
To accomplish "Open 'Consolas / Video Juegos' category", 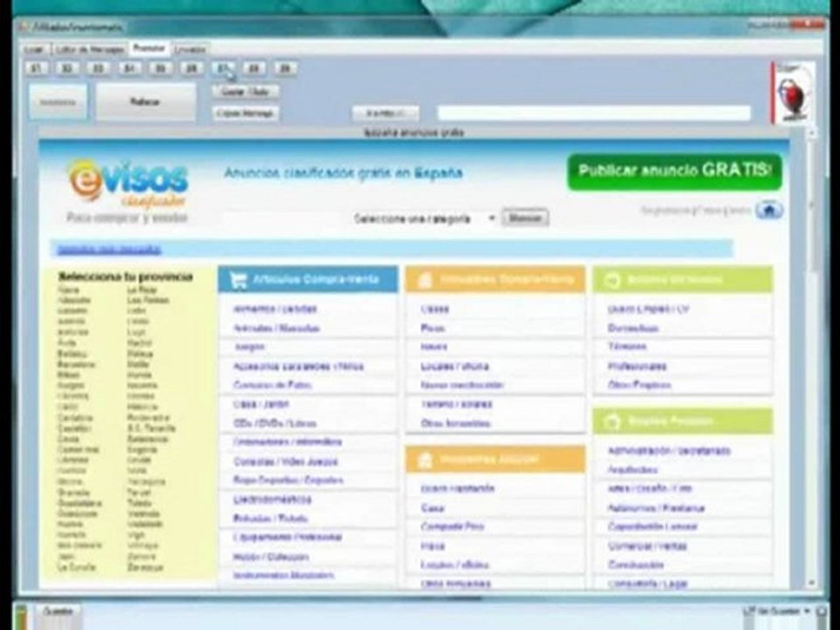I will [x=285, y=462].
